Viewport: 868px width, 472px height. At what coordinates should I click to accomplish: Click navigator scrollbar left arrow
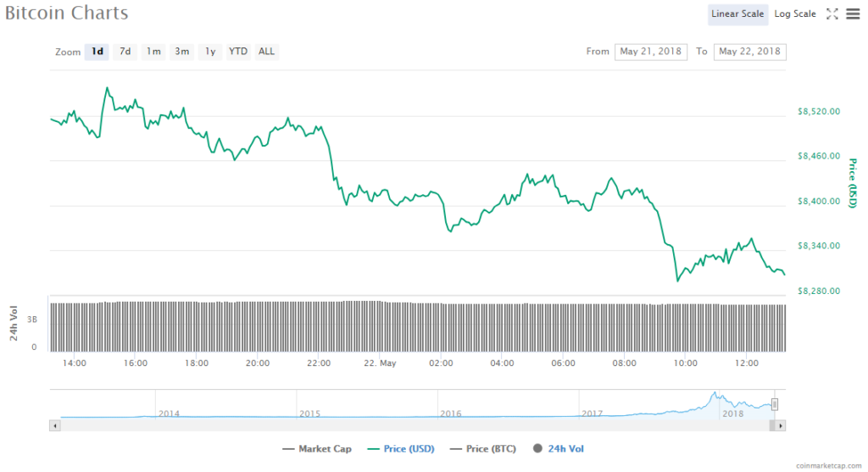pos(55,425)
